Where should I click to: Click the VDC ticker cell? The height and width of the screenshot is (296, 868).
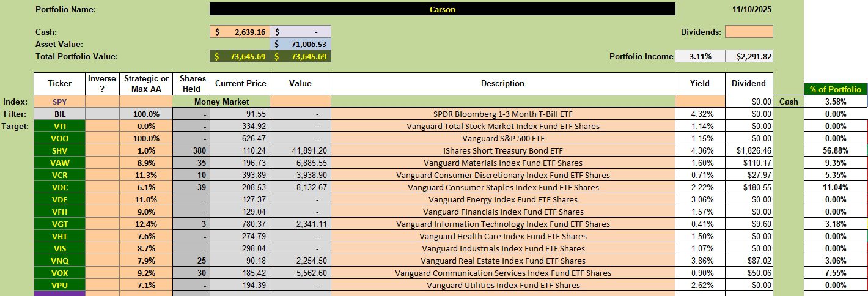(59, 187)
